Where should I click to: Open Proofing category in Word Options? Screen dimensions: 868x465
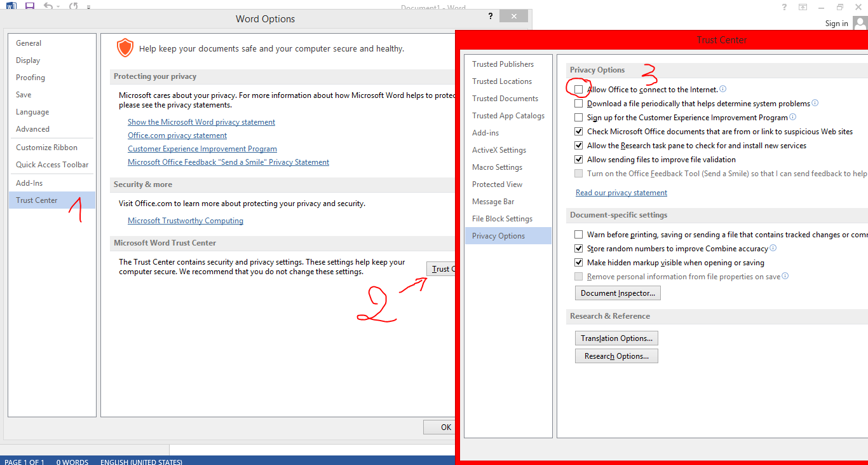(x=52, y=78)
